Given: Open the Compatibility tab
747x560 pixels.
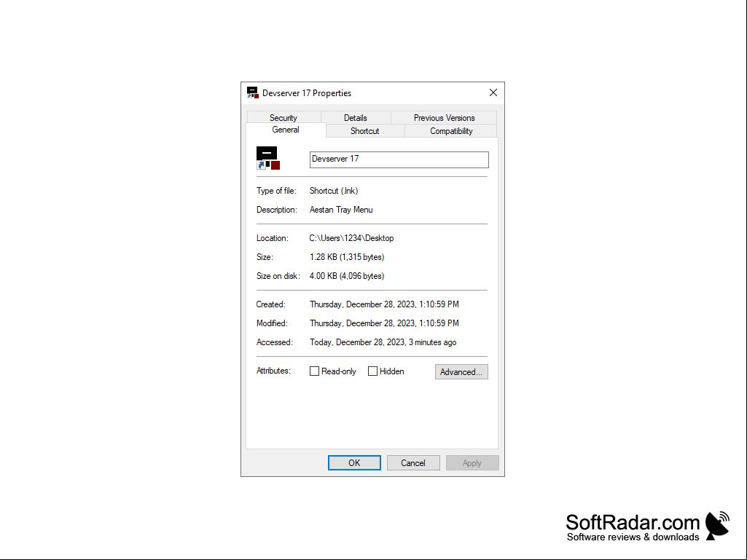Looking at the screenshot, I should click(451, 131).
